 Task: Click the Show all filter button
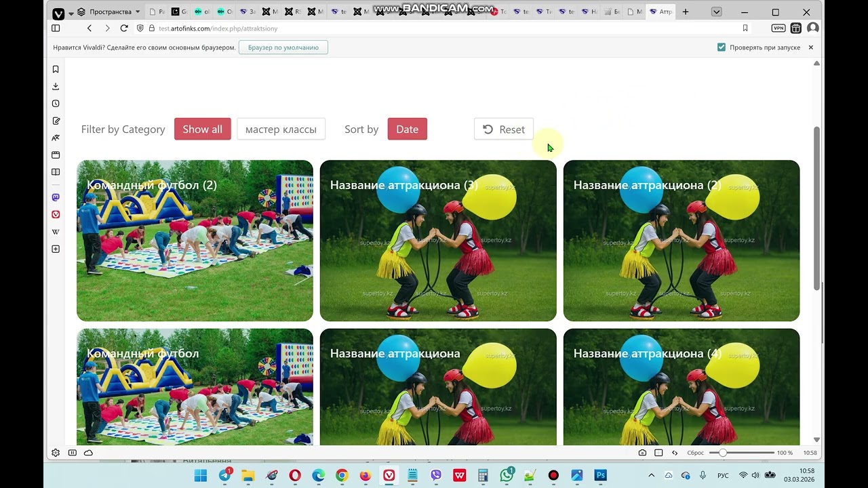[202, 129]
